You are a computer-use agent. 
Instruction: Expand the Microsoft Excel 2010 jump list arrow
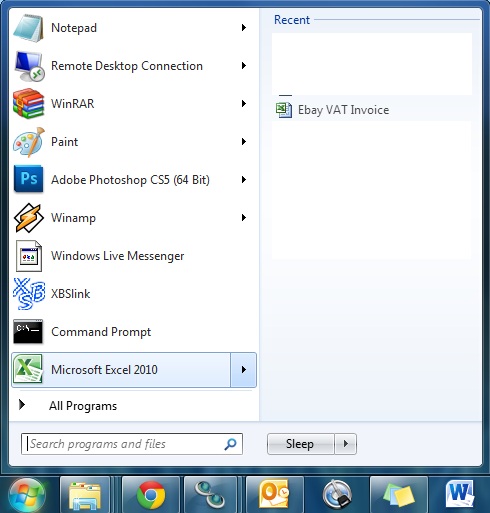(x=244, y=370)
